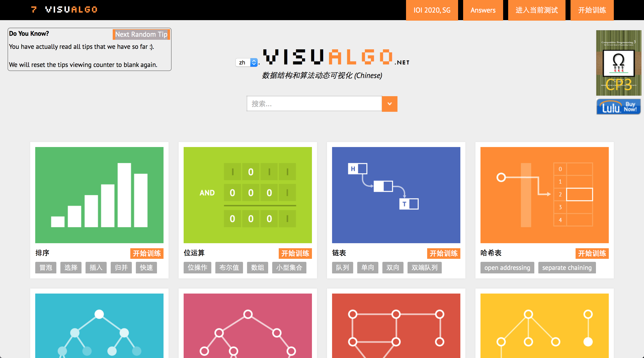This screenshot has width=644, height=358.
Task: Click the 搜索 input field
Action: coord(314,103)
